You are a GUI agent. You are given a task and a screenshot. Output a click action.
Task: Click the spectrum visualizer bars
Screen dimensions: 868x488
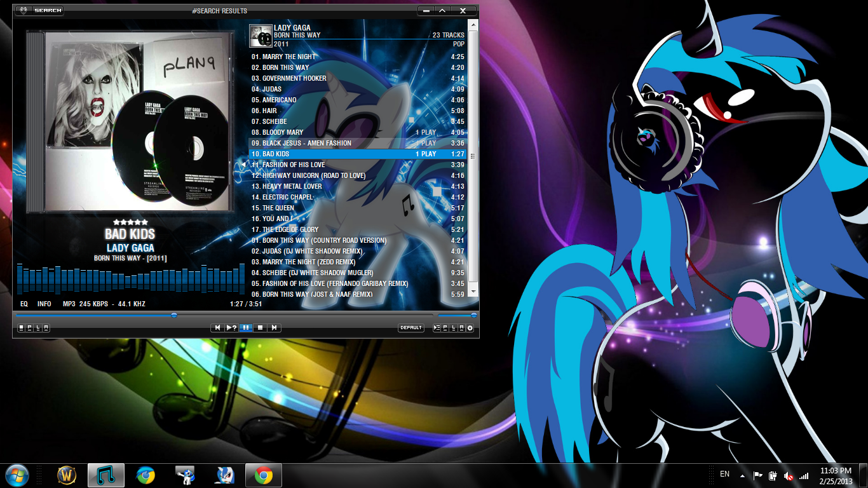(x=130, y=280)
